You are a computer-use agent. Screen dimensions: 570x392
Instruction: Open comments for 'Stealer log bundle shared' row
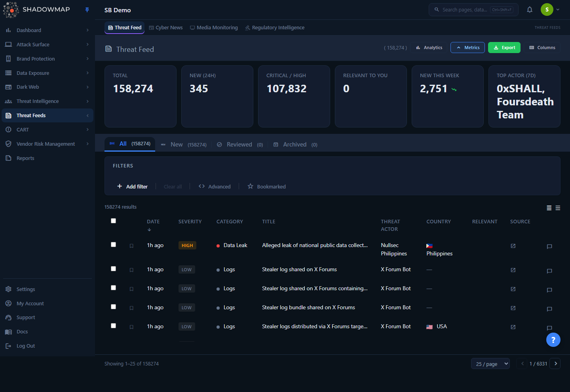[549, 309]
